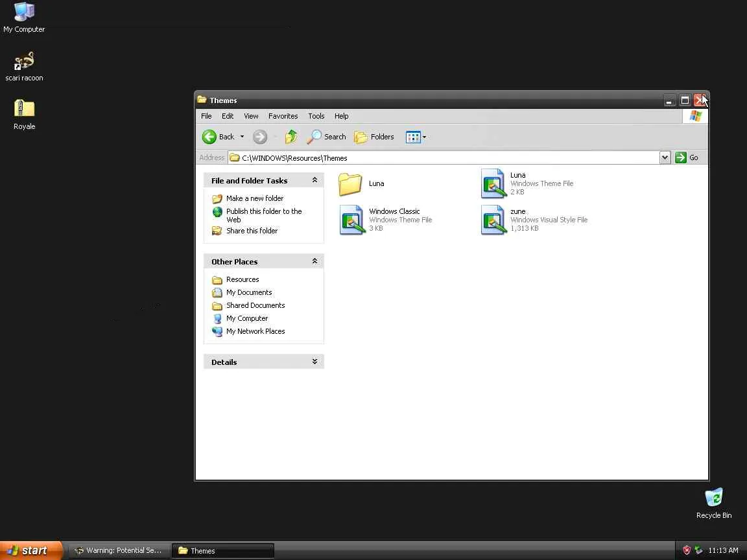The height and width of the screenshot is (560, 747).
Task: Go up one folder level
Action: [291, 137]
